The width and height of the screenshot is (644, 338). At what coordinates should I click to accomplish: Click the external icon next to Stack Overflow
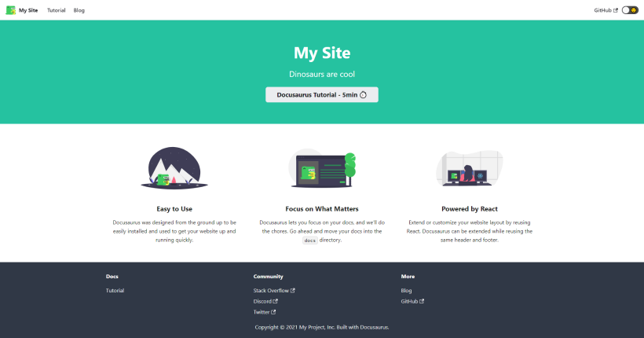tap(292, 290)
